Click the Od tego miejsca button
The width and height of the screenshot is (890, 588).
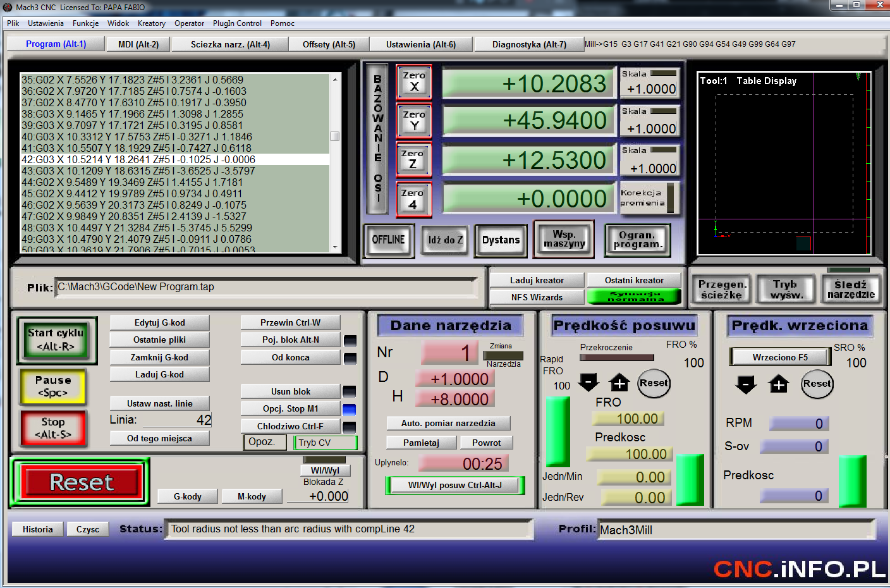159,438
